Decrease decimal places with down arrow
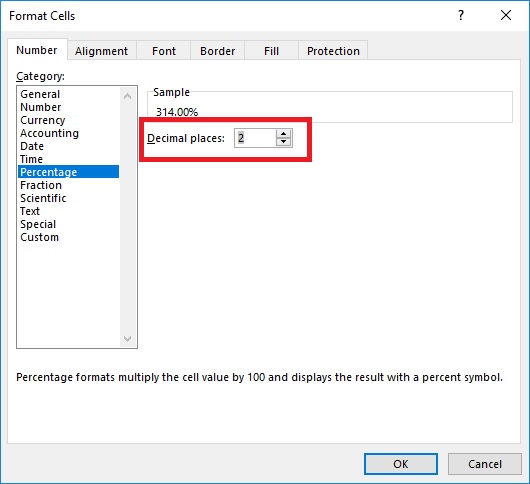This screenshot has height=484, width=530. coord(283,142)
